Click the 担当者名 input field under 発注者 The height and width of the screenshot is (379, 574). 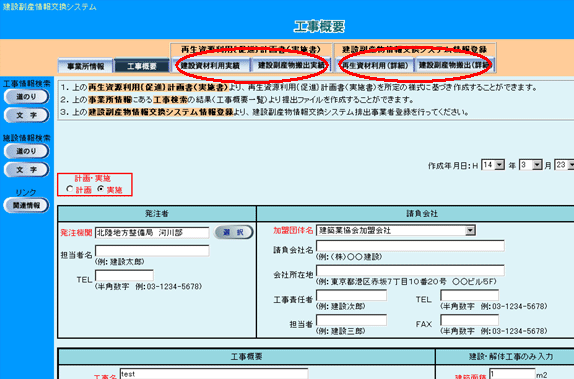[152, 251]
